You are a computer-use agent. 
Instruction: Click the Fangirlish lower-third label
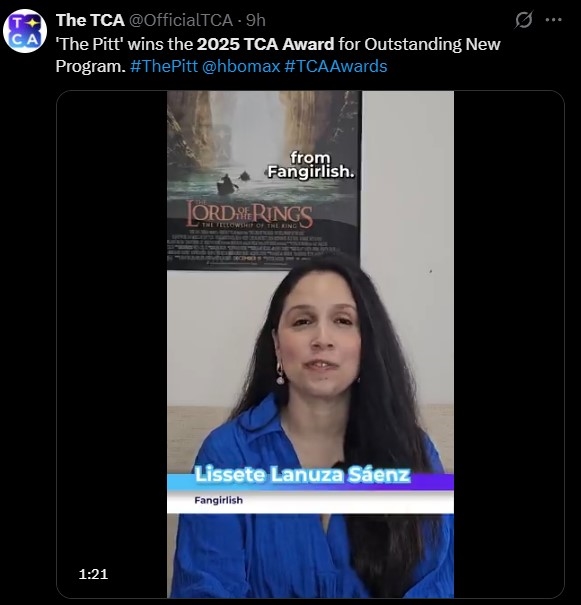tap(218, 500)
